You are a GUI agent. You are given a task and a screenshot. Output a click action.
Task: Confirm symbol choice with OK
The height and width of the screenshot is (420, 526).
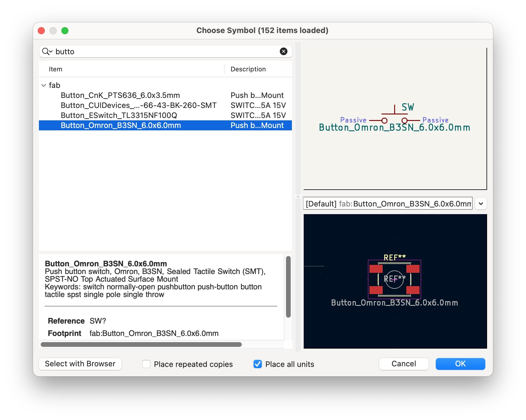click(460, 364)
